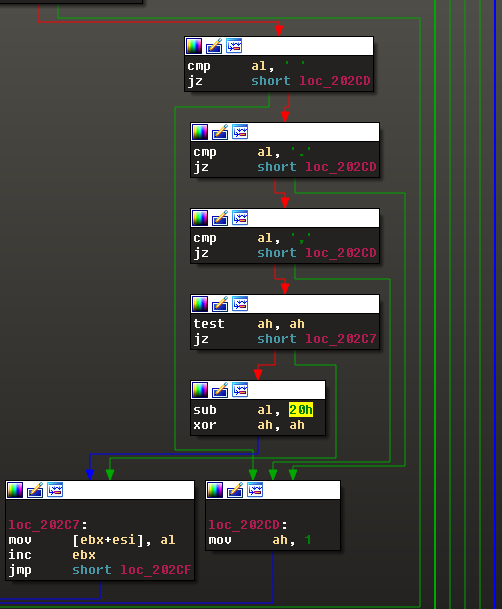Click pencil edit icon on cmp al, ',' node
Viewport: 502px width, 609px height.
click(x=220, y=218)
